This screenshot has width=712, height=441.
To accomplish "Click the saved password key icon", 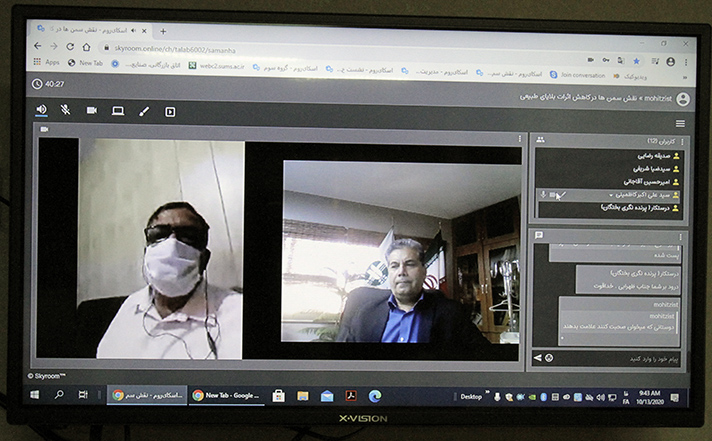I will (606, 60).
